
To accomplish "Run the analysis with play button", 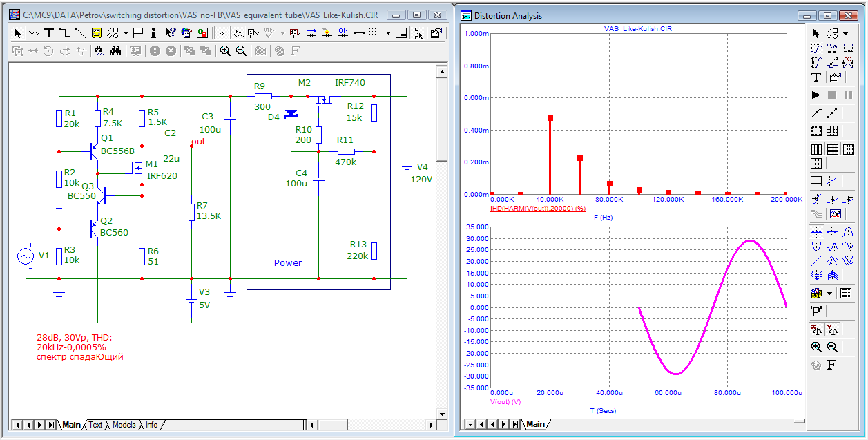I will pos(816,95).
